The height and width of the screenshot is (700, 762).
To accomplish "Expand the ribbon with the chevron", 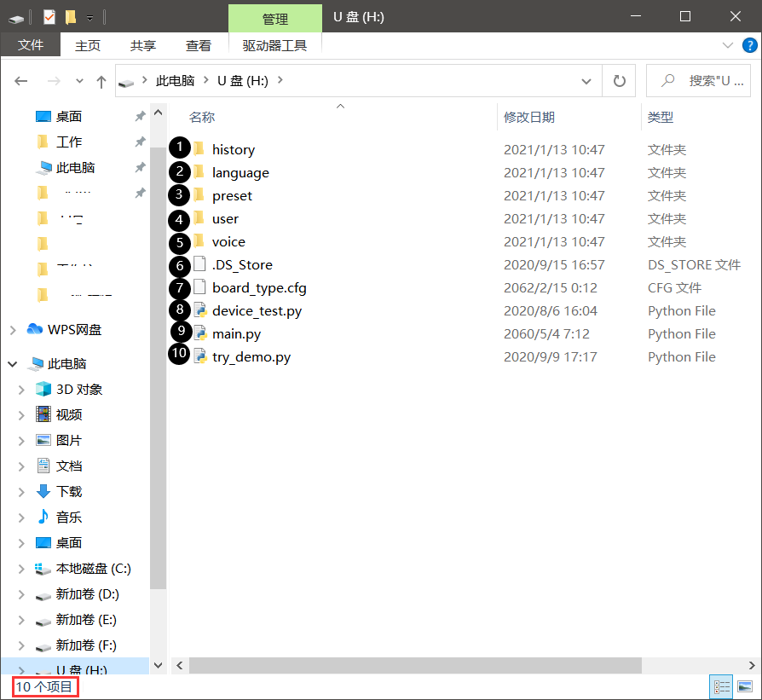I will pos(727,45).
